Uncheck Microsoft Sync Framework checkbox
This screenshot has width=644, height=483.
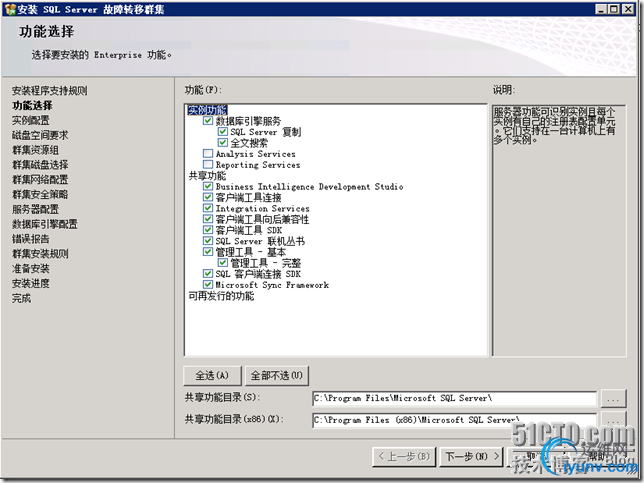[208, 284]
